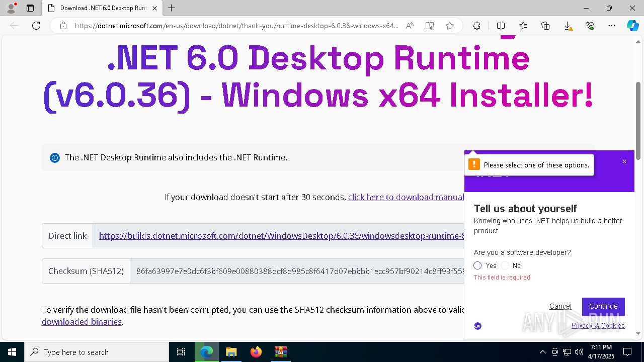The image size is (644, 362).
Task: Open the 'downloaded binaries' link
Action: click(x=82, y=322)
